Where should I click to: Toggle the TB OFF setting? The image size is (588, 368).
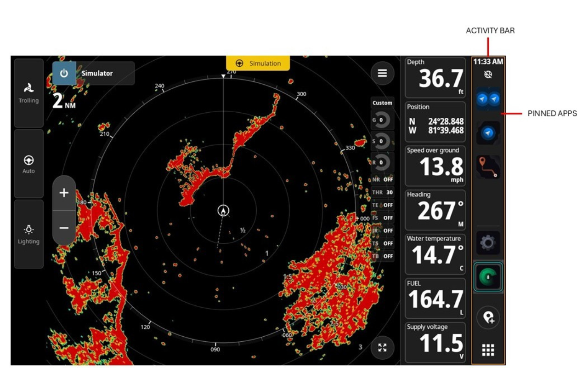[x=382, y=256]
